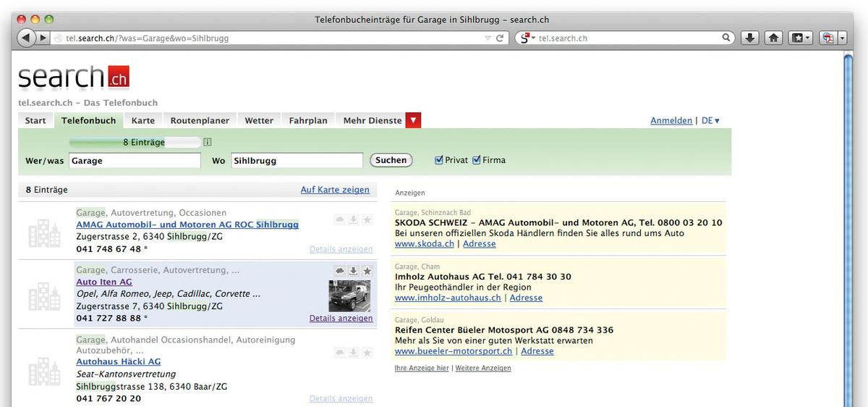Click the Wer/was field containing Garage

coord(135,161)
